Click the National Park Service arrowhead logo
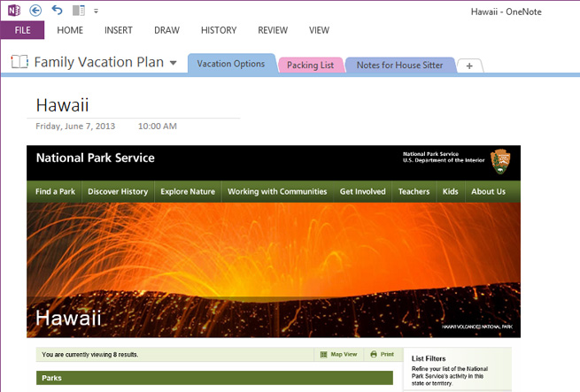The image size is (580, 392). tap(500, 162)
